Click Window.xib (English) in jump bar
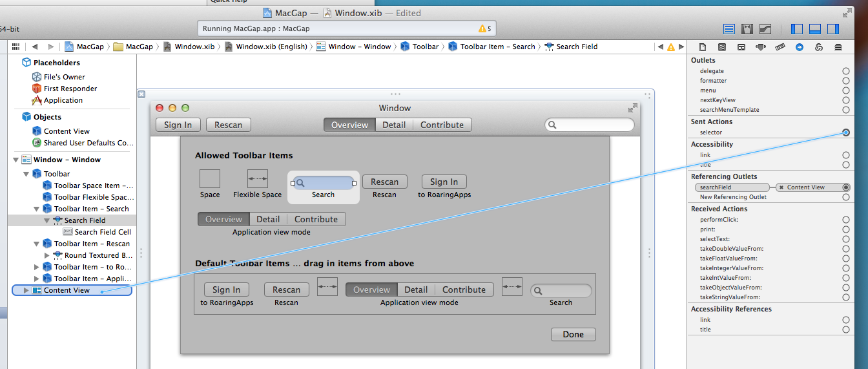Screen dimensions: 868x369 click(x=266, y=47)
